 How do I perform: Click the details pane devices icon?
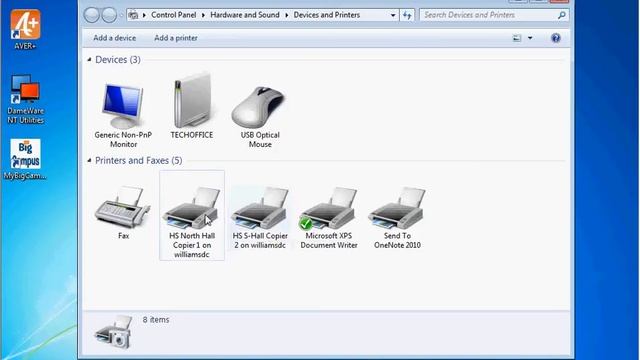pos(113,332)
